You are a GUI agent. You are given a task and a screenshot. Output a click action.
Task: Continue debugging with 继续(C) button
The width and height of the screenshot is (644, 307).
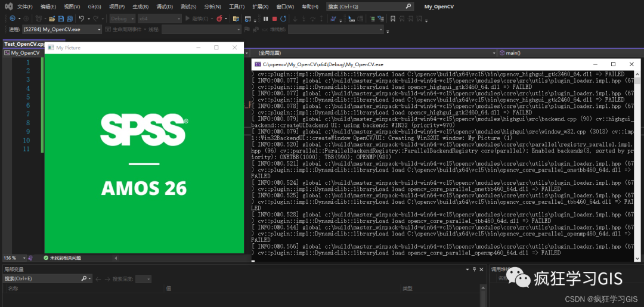tap(197, 18)
